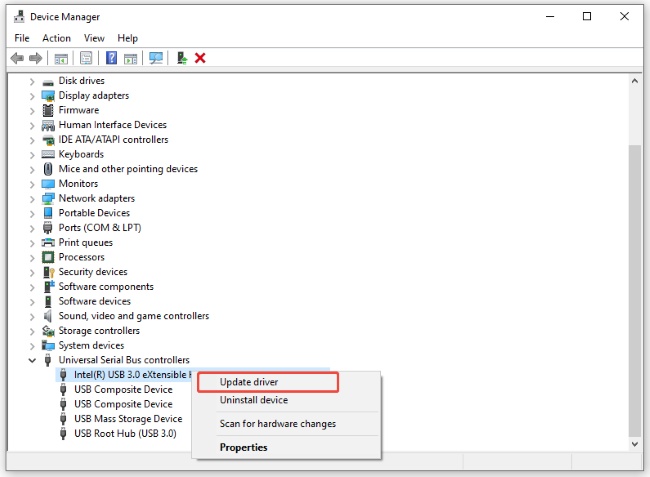Image resolution: width=650 pixels, height=477 pixels.
Task: Click the red X Uninstall device toolbar icon
Action: point(200,58)
